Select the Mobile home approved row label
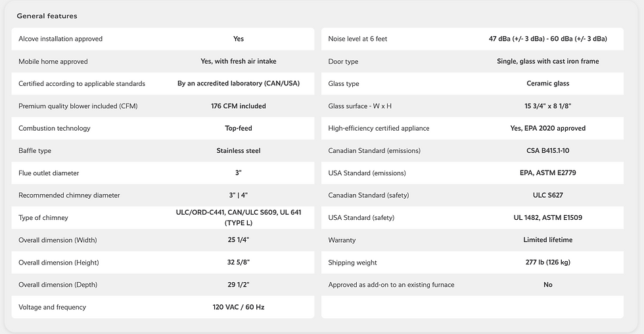 coord(53,61)
